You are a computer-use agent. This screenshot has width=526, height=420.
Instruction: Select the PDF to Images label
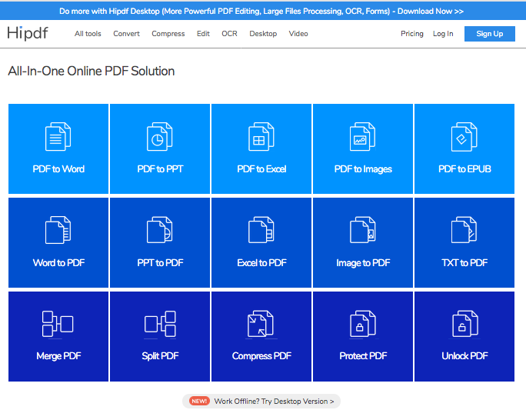(x=363, y=169)
